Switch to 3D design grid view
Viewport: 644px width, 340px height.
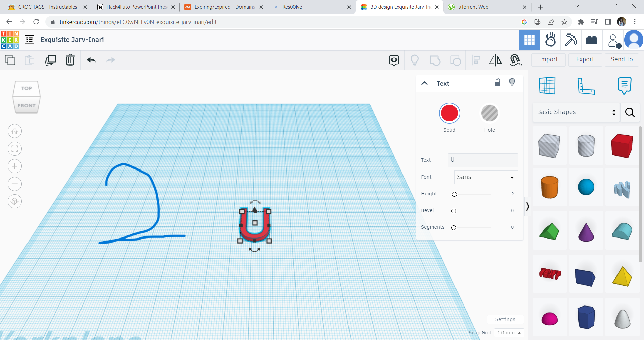(x=529, y=40)
